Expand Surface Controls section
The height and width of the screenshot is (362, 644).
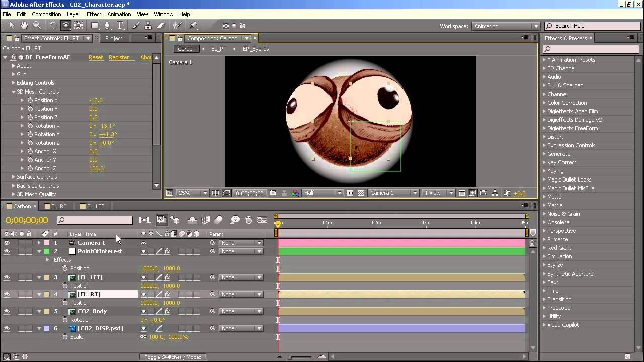point(14,177)
